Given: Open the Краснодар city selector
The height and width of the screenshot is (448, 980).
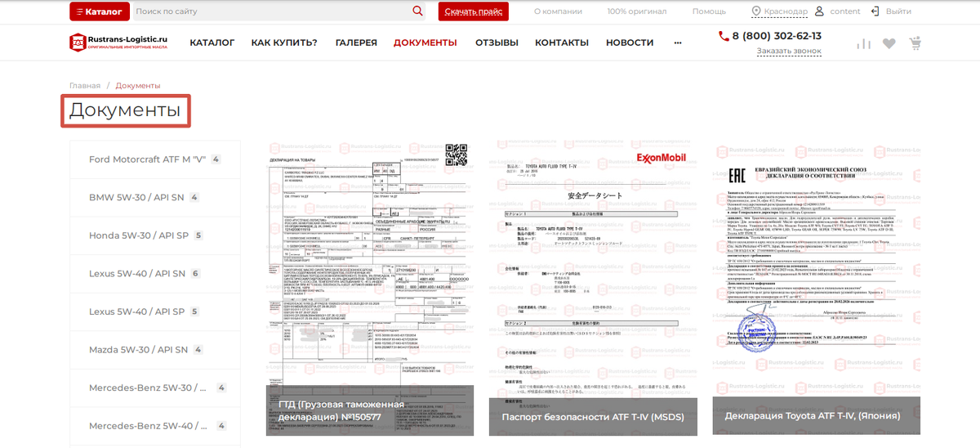Looking at the screenshot, I should pos(786,11).
